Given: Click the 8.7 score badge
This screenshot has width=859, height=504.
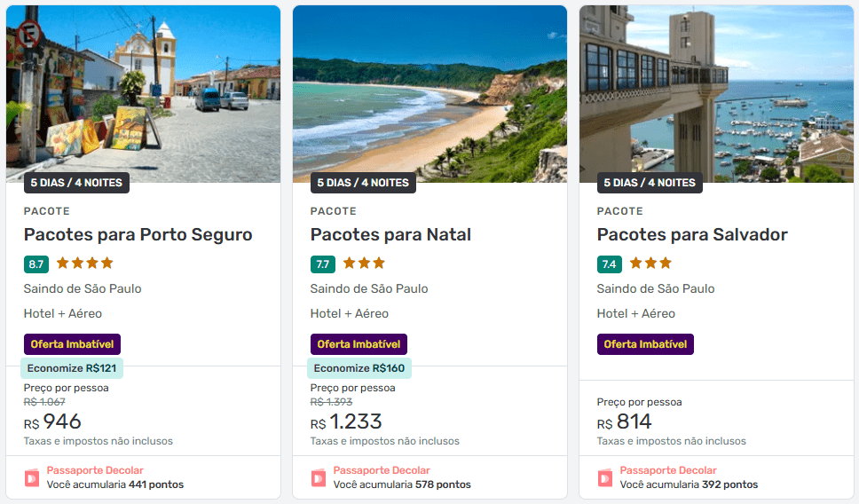Looking at the screenshot, I should 36,264.
